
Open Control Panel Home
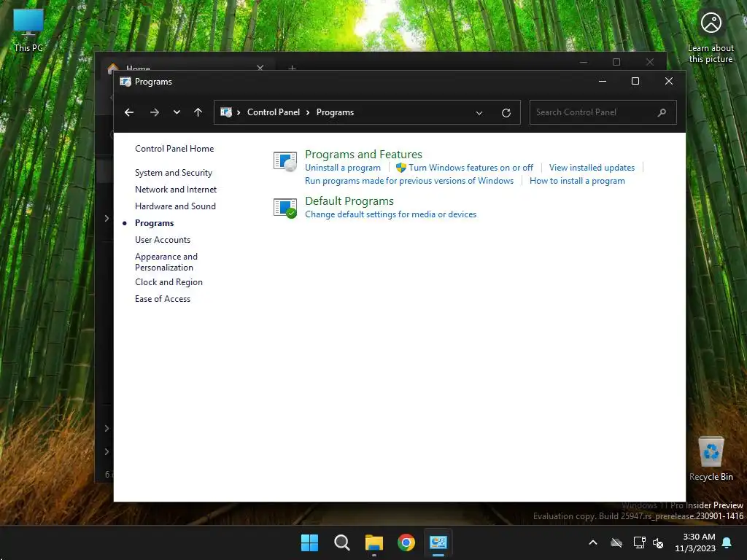[174, 149]
